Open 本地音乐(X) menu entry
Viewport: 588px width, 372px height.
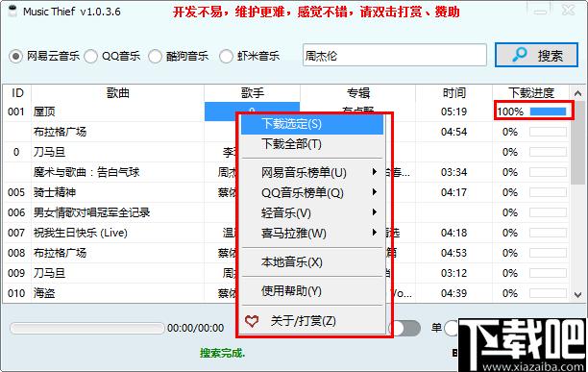[312, 262]
